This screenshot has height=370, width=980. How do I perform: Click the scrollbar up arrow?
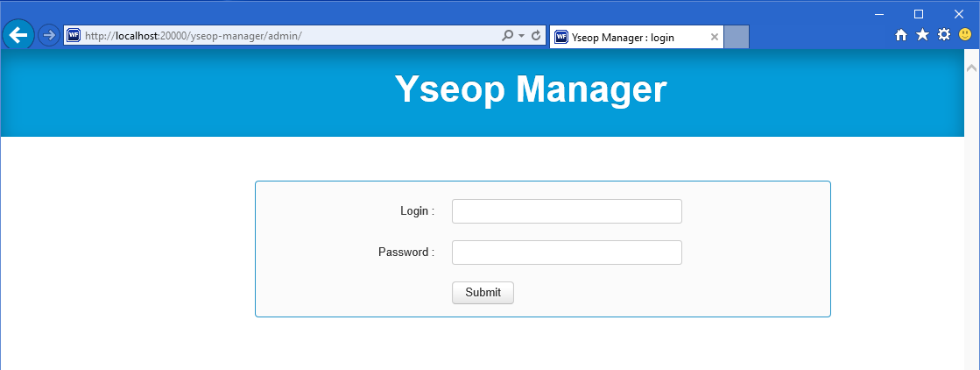pyautogui.click(x=971, y=68)
